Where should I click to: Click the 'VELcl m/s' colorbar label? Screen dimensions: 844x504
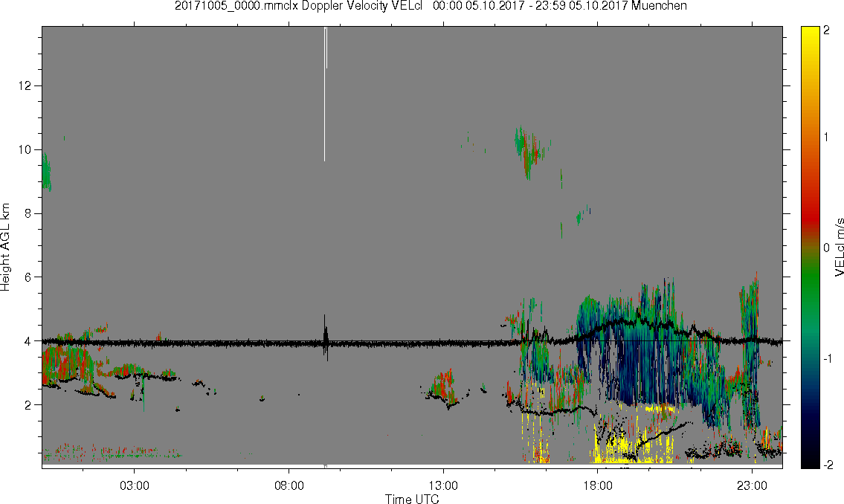(x=839, y=248)
